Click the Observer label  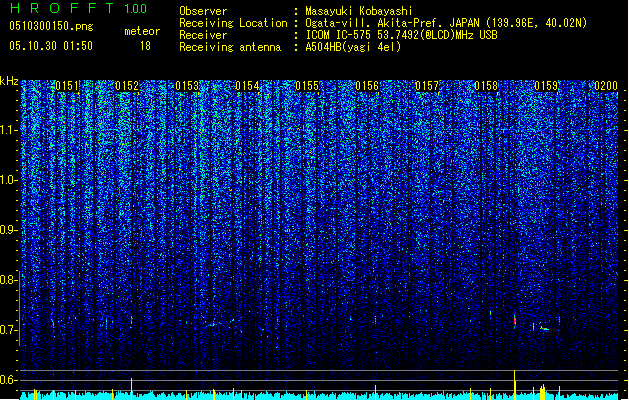click(x=203, y=11)
